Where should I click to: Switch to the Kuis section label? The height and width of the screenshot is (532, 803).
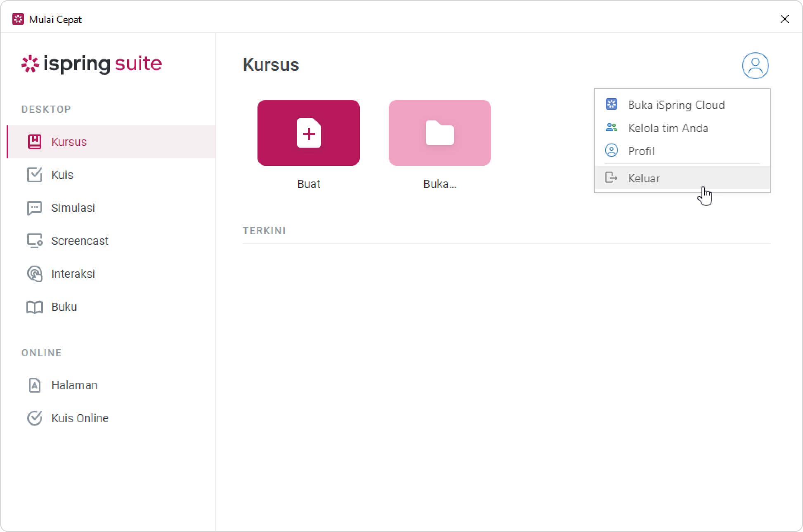pos(62,175)
